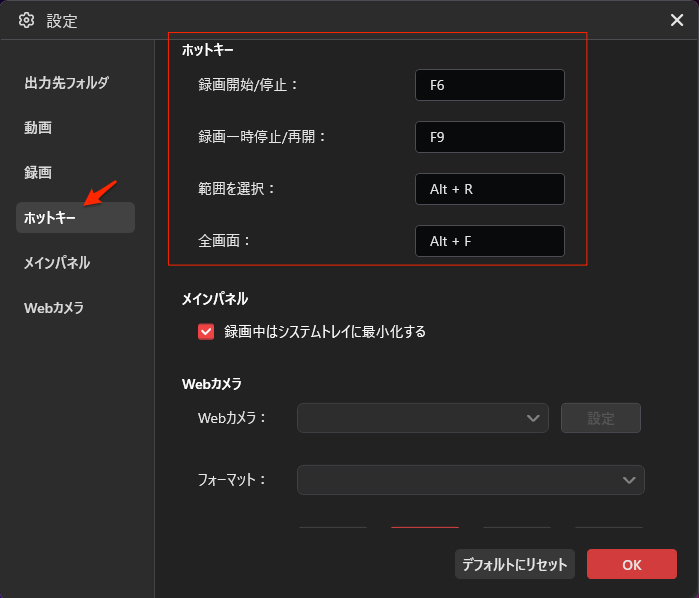
Task: Go to the 録画 settings section
Action: click(x=38, y=173)
